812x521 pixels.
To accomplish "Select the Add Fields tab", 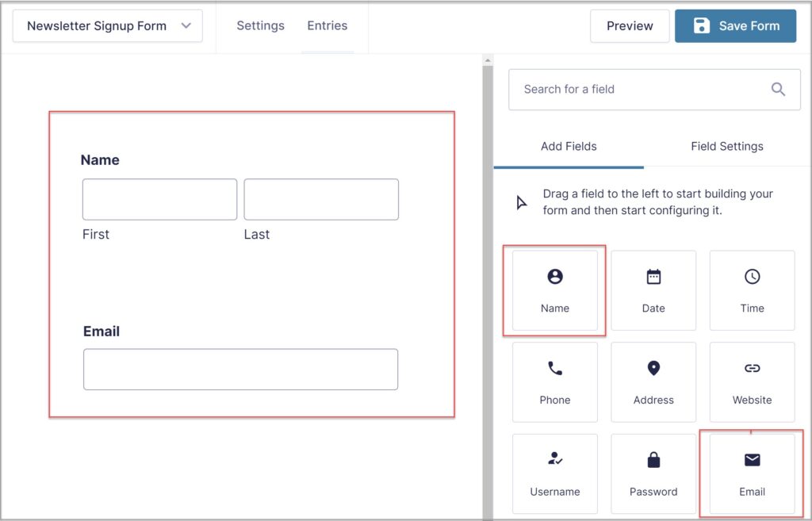I will click(x=568, y=146).
